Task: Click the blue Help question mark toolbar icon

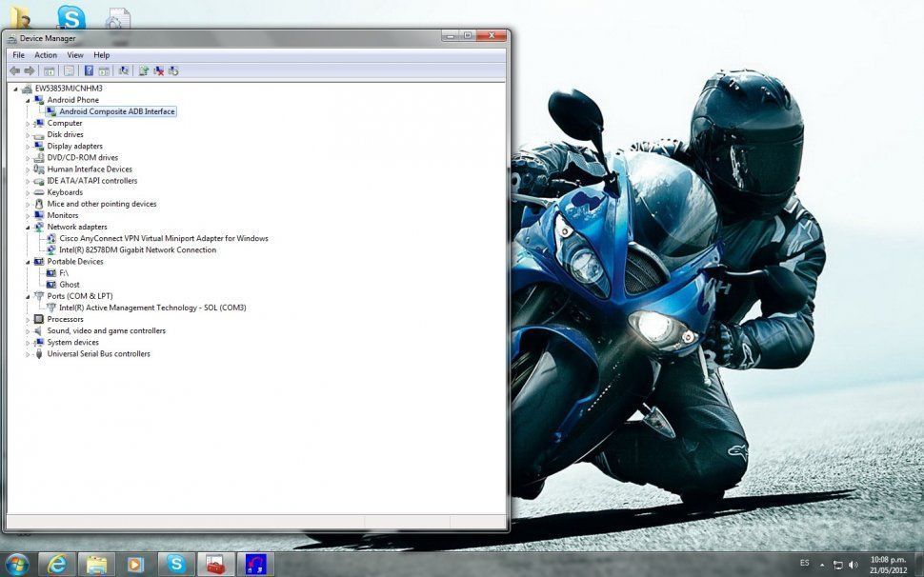Action: pos(89,70)
